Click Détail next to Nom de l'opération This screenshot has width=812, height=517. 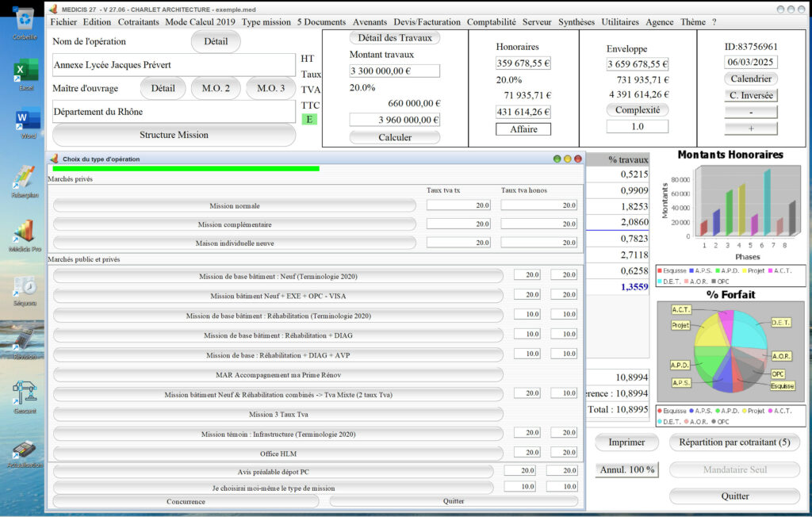216,41
